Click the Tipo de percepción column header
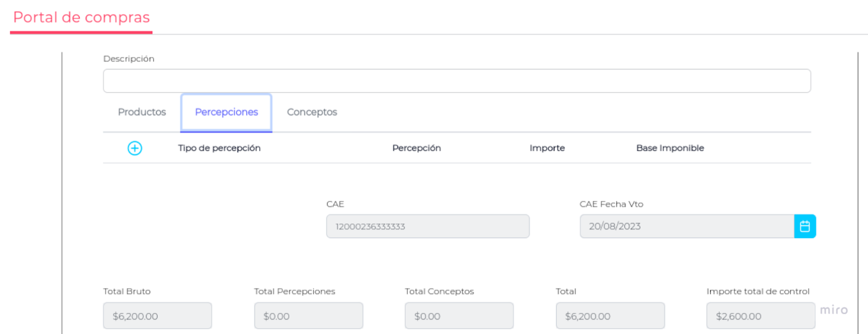The height and width of the screenshot is (334, 868). 219,148
